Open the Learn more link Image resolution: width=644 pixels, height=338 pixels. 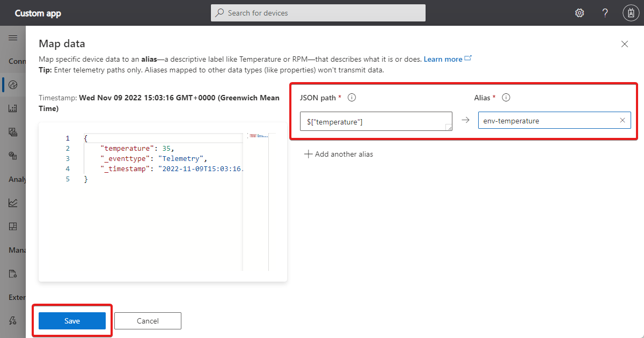[x=444, y=59]
